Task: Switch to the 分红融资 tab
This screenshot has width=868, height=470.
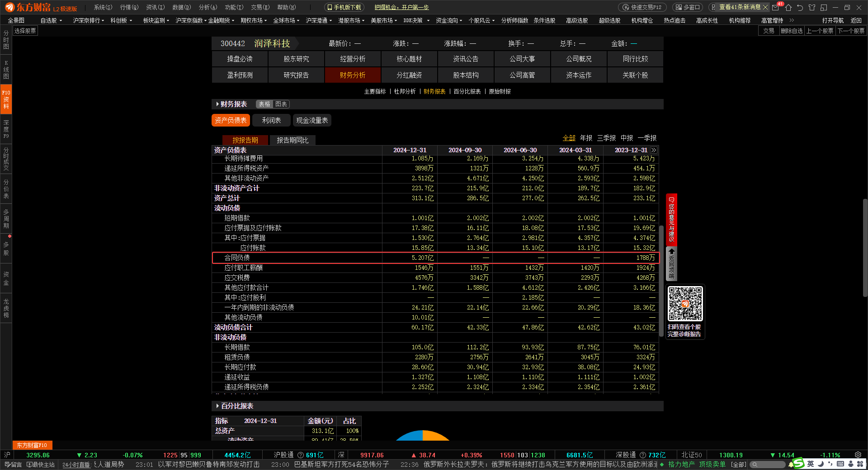Action: (x=409, y=75)
